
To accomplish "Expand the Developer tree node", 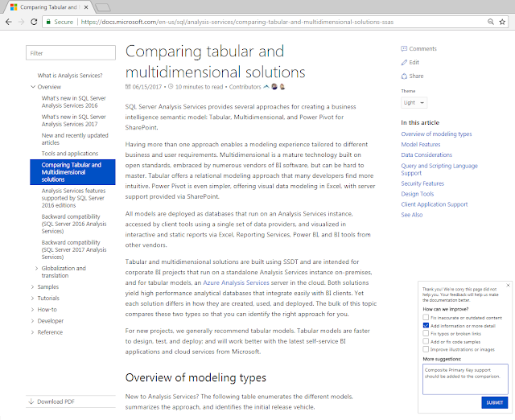I will point(32,321).
